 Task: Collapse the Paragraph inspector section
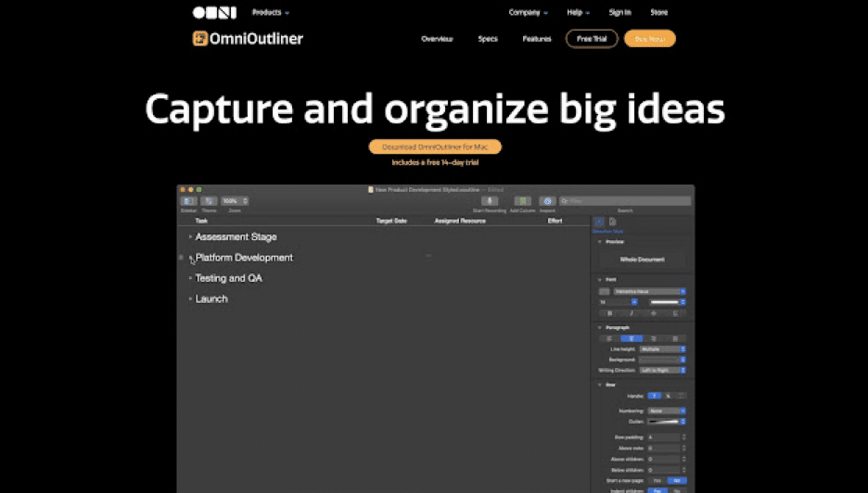click(x=599, y=327)
